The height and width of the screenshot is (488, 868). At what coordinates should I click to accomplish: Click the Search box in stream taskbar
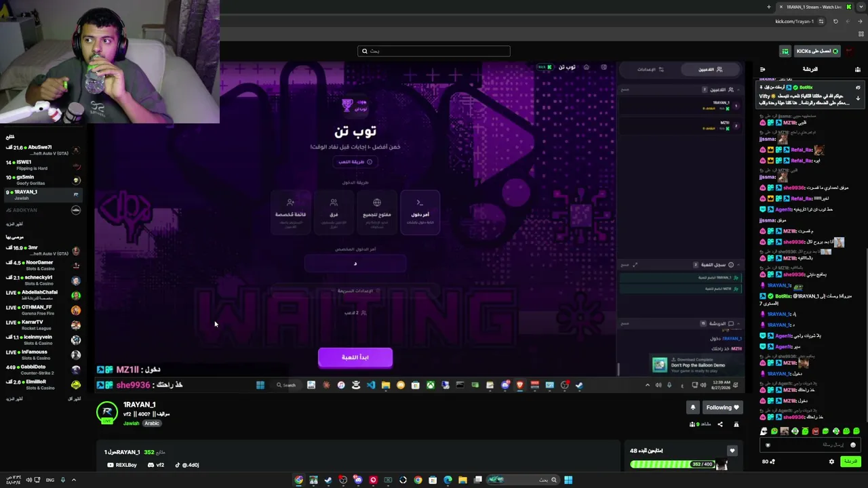click(286, 385)
